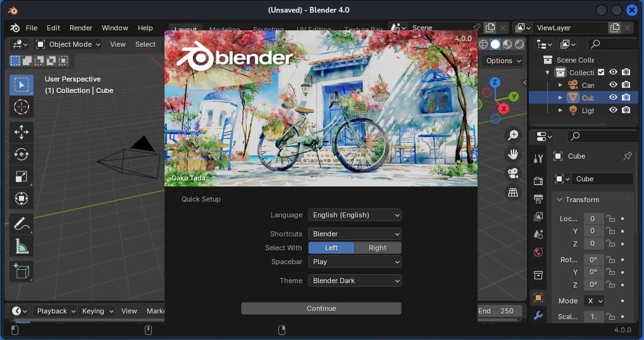Click the Cube object name field
Viewport: 644px width, 340px height.
[602, 179]
